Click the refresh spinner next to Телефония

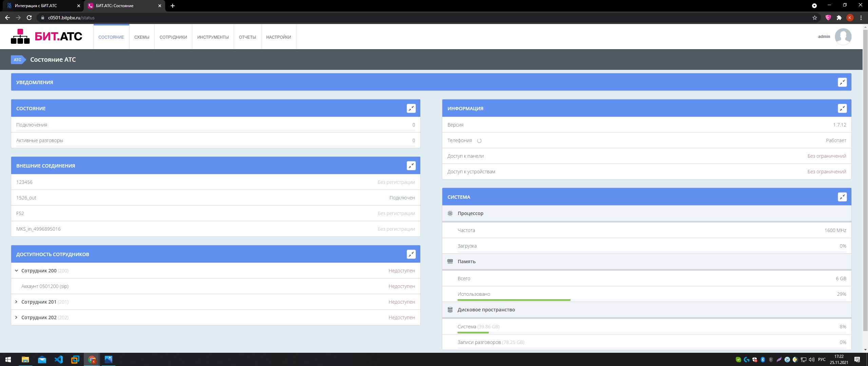479,141
